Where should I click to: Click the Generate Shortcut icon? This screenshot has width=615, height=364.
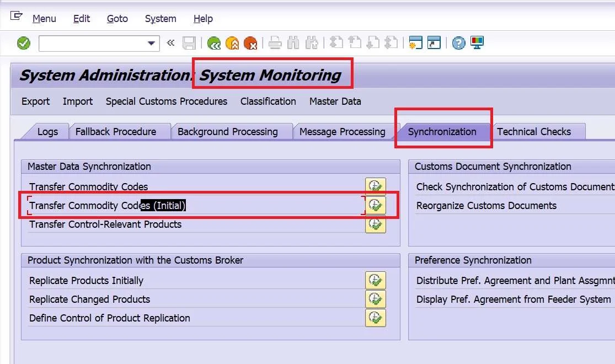434,42
